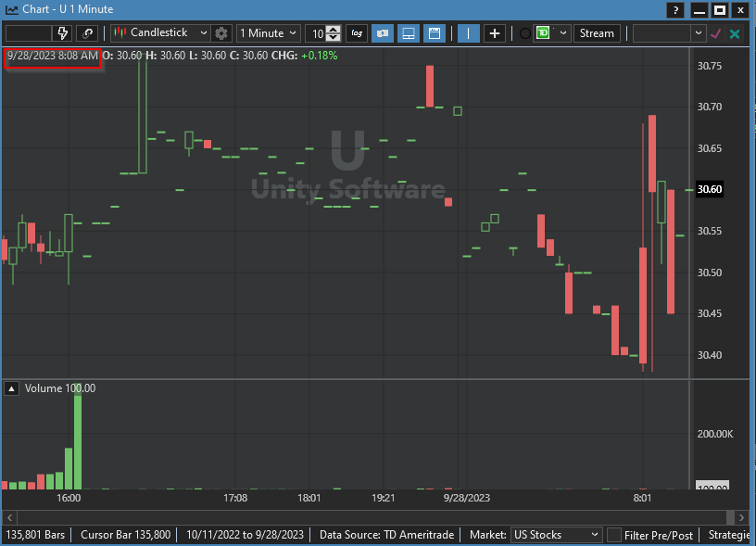The width and height of the screenshot is (756, 546).
Task: Toggle the log scale button
Action: point(357,33)
